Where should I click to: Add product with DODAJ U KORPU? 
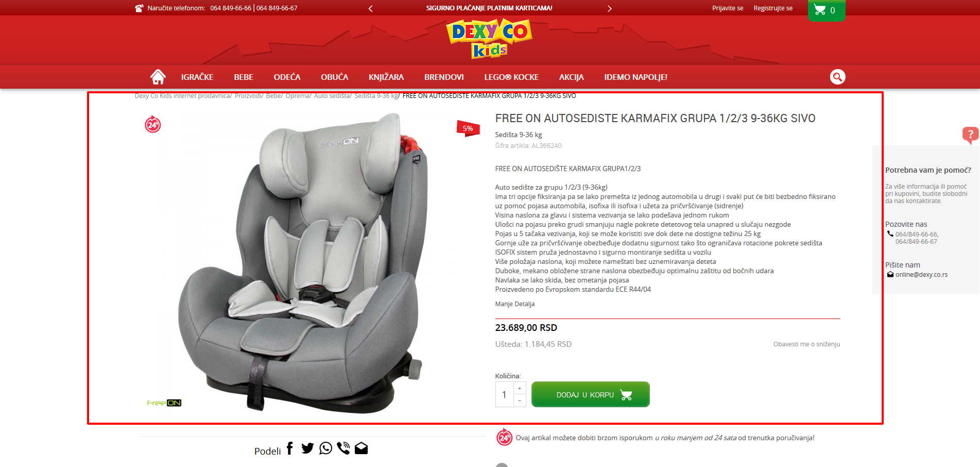pyautogui.click(x=590, y=394)
